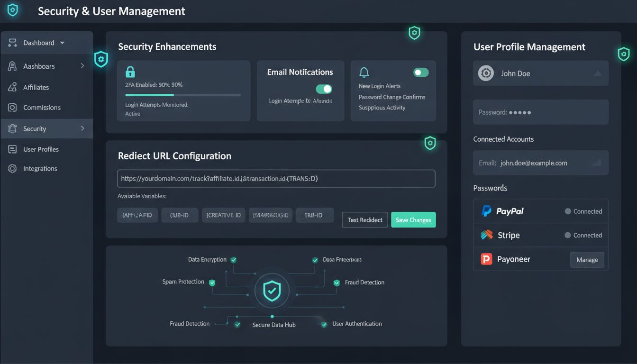Click the central Secure Data Hub shield icon
This screenshot has height=364, width=637.
[272, 291]
